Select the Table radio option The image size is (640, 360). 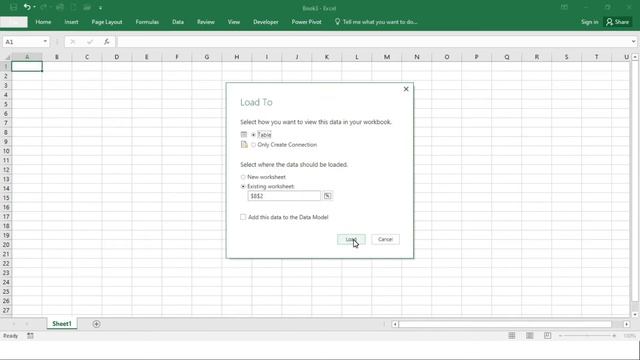pyautogui.click(x=253, y=135)
